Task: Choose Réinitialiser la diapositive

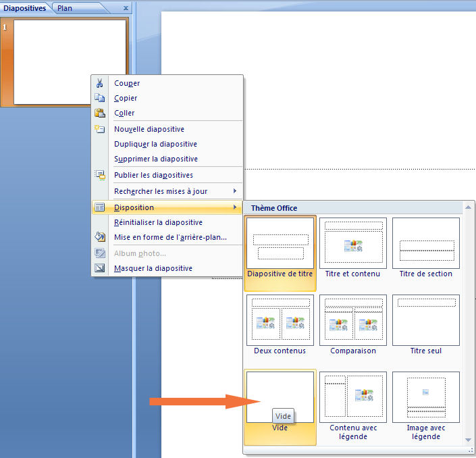Action: pos(158,222)
